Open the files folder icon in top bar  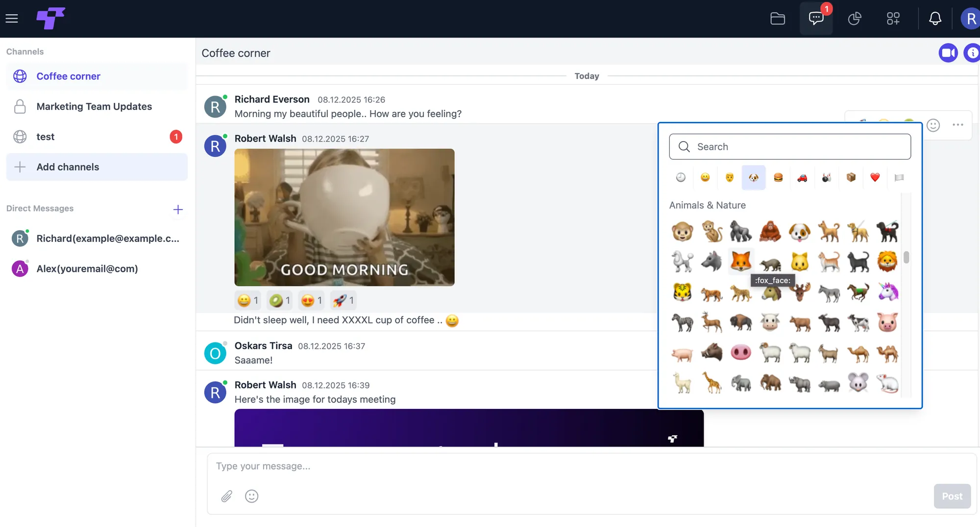coord(778,19)
